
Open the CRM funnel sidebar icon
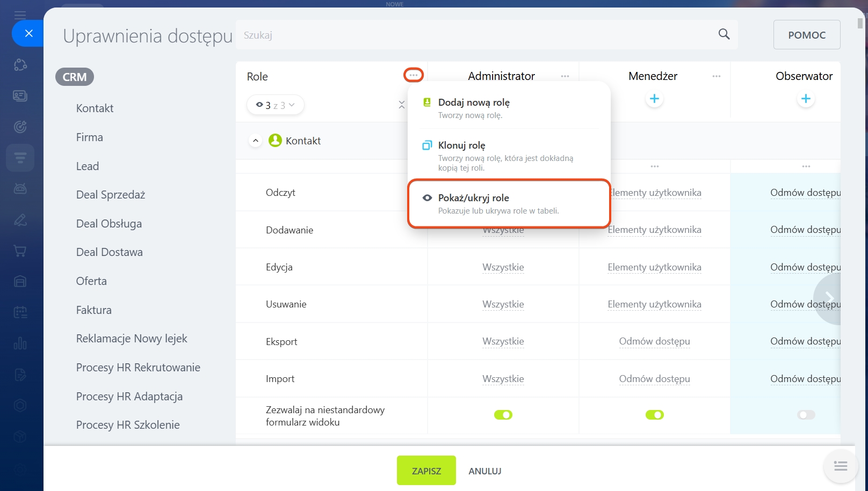click(20, 158)
